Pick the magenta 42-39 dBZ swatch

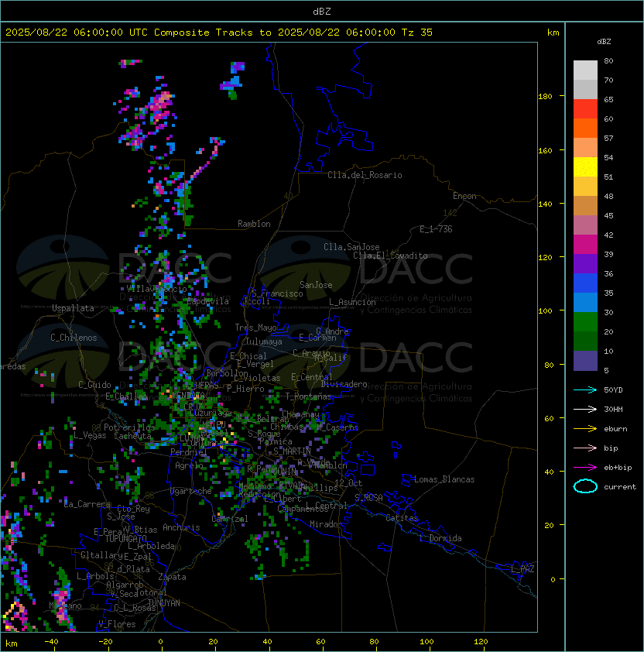click(x=585, y=245)
